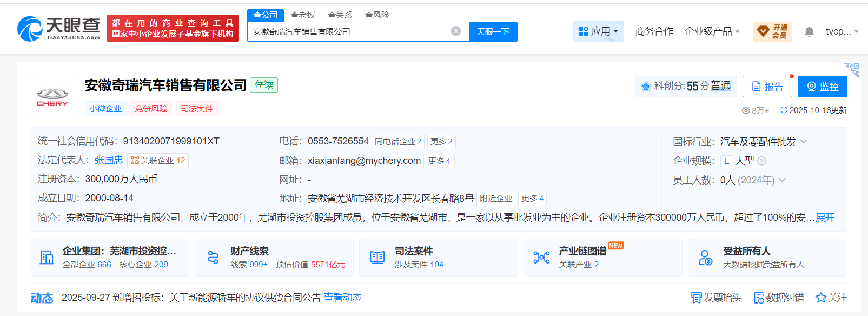
Task: Click the 发票抬头 invoice icon
Action: click(697, 298)
